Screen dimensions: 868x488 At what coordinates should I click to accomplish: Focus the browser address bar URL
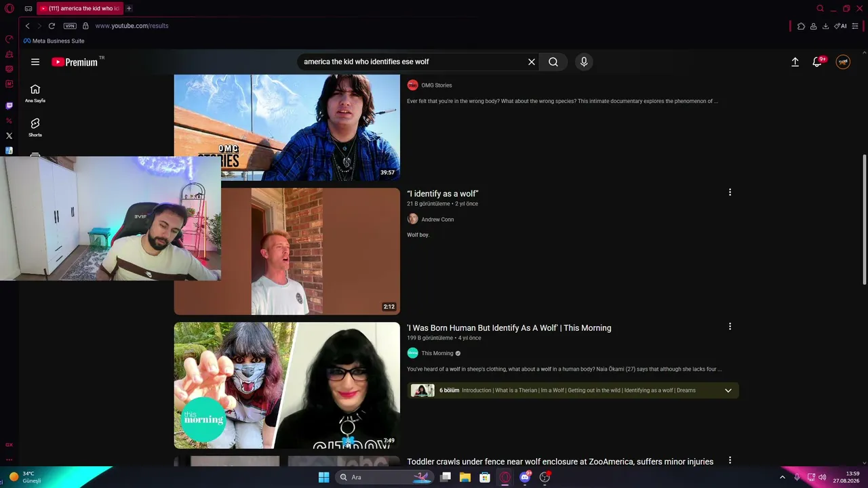[x=132, y=26]
